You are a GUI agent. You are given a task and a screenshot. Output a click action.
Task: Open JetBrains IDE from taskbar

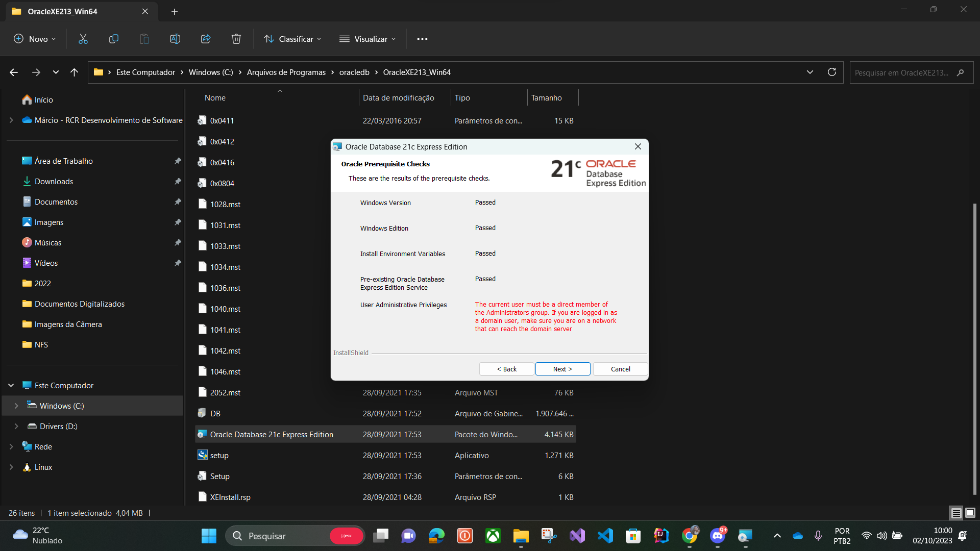point(661,536)
